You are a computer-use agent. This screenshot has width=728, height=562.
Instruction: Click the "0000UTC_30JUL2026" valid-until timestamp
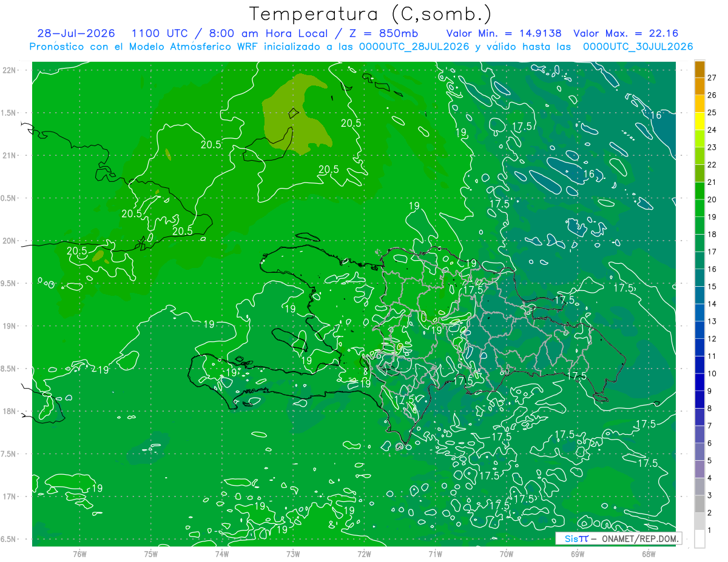638,47
